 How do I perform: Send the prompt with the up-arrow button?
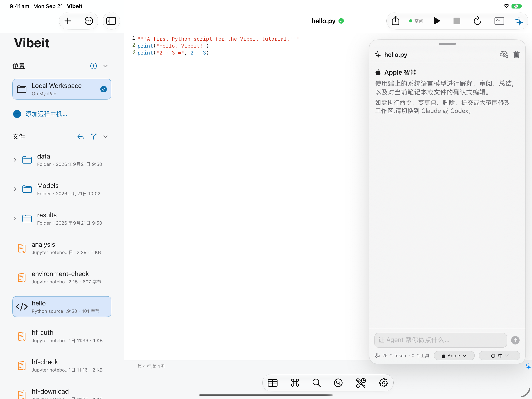[515, 340]
